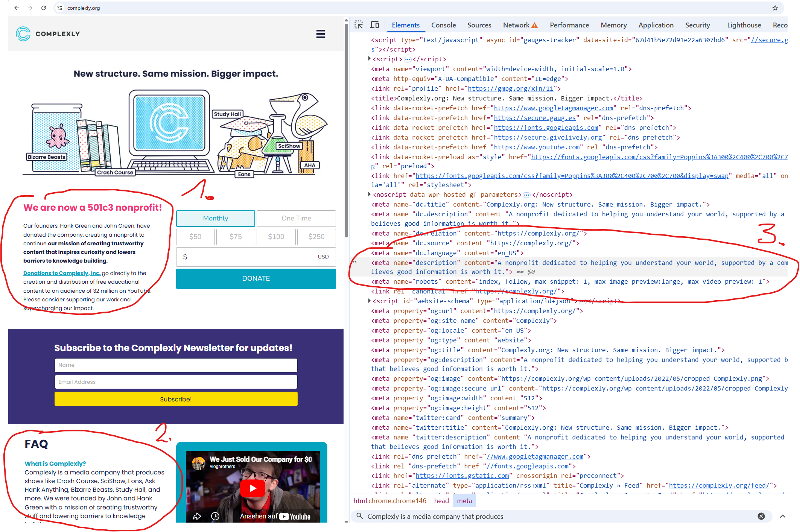The width and height of the screenshot is (800, 532).
Task: Click the "What is Complexly?" FAQ heading
Action: coord(55,464)
